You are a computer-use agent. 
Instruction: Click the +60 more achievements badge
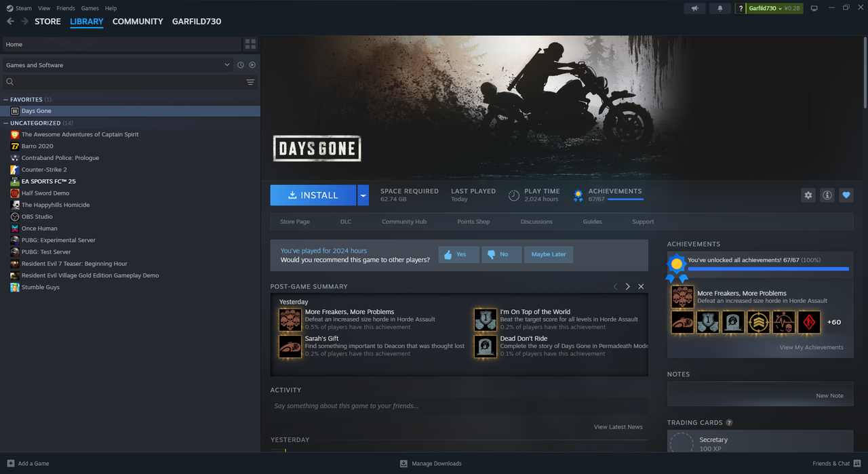pos(834,322)
